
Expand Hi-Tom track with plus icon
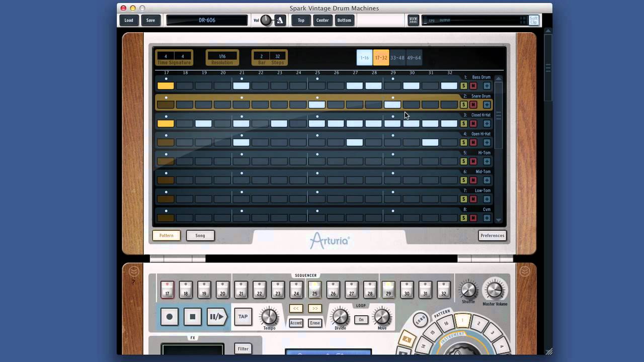click(487, 161)
